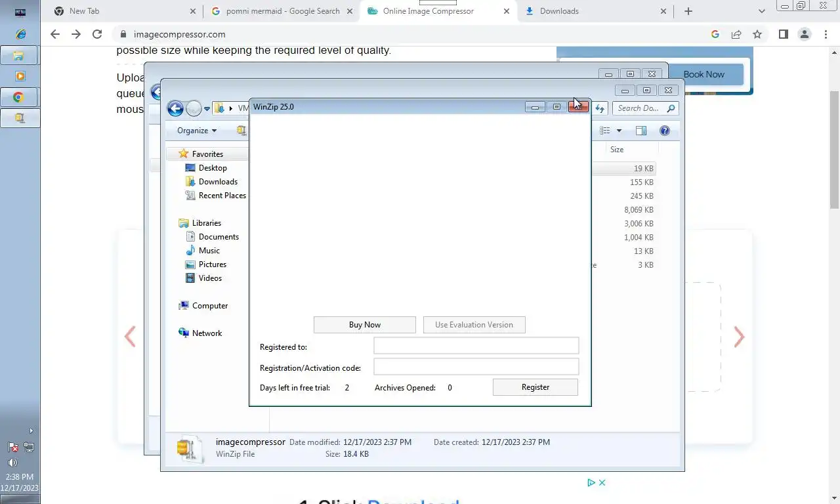Switch to pomni mermaid Google Search tab
This screenshot has width=840, height=504.
(282, 11)
